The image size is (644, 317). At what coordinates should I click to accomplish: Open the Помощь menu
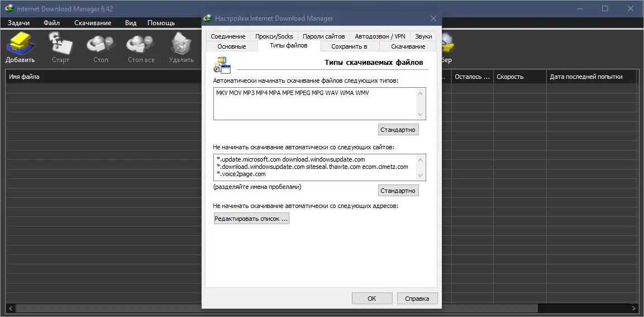click(x=161, y=23)
